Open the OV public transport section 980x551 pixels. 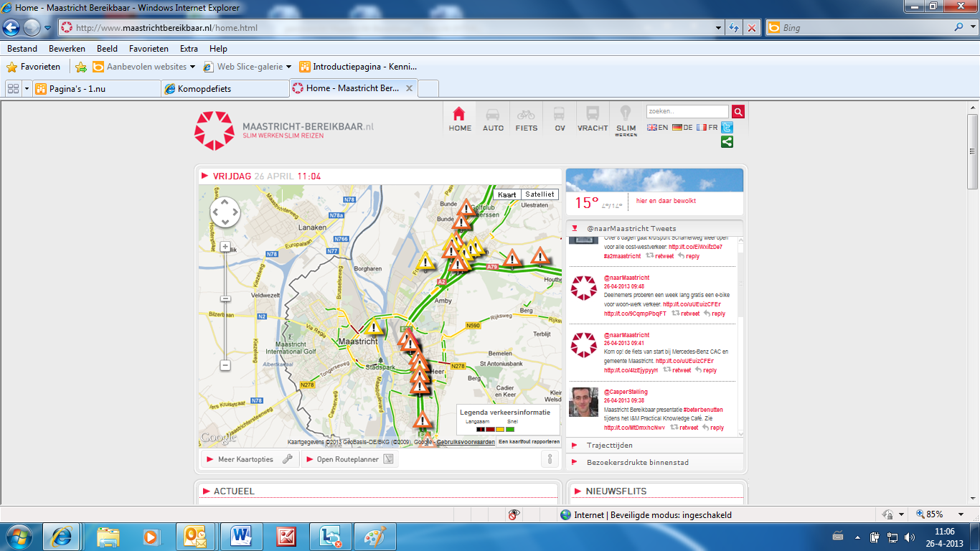[560, 119]
